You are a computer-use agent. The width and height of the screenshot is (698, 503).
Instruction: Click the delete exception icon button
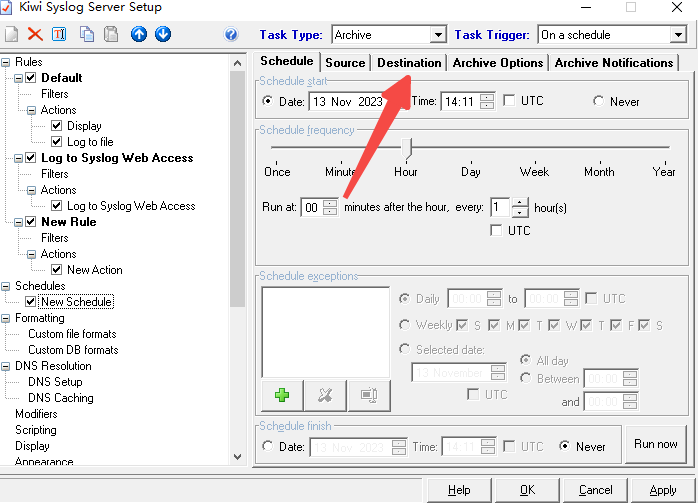(325, 395)
